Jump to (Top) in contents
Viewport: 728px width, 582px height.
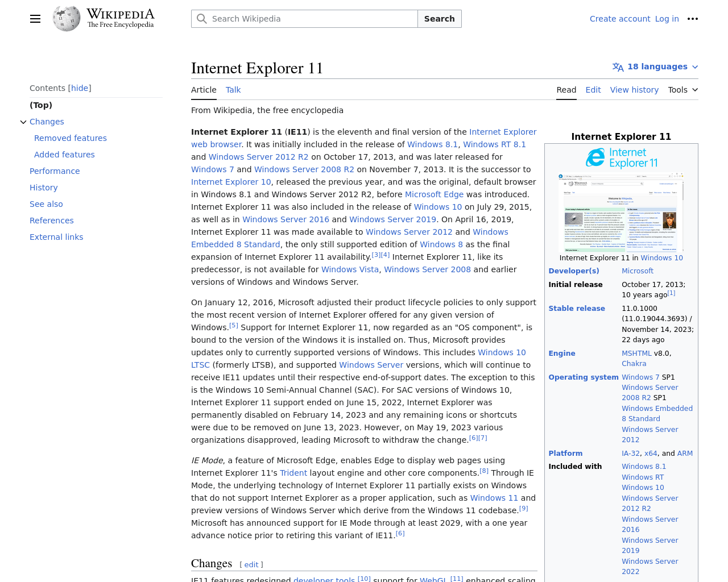pyautogui.click(x=41, y=105)
